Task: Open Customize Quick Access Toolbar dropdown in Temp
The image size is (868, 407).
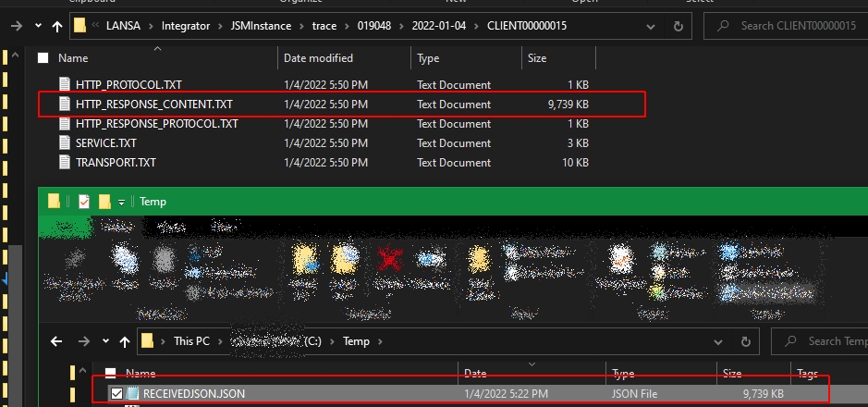Action: tap(121, 203)
